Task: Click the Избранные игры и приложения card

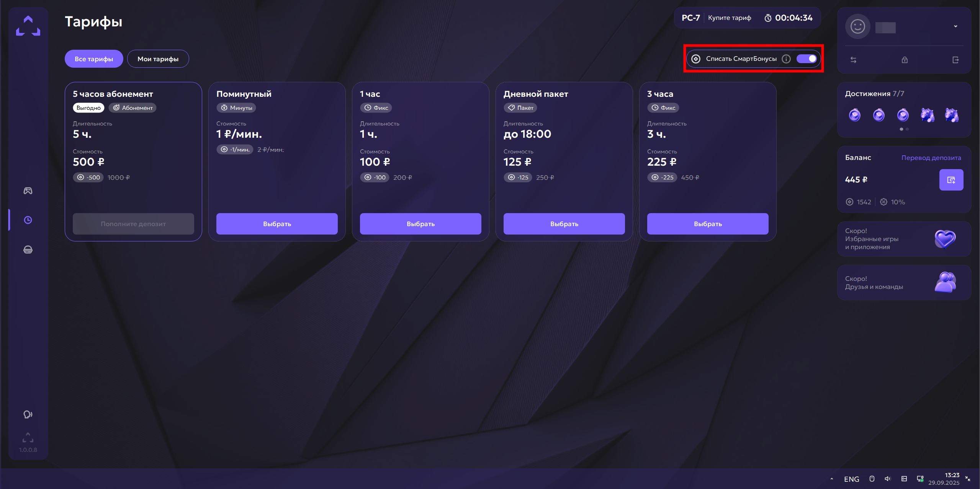Action: tap(904, 239)
